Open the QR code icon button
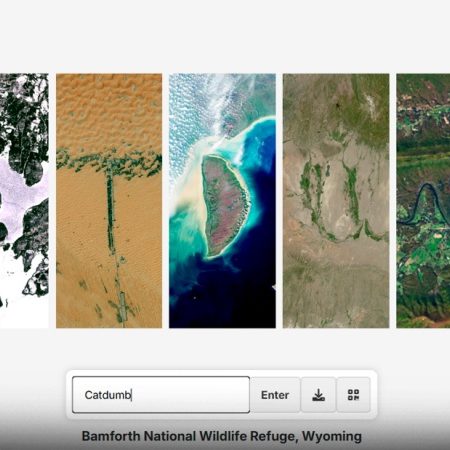The height and width of the screenshot is (450, 450). (x=353, y=395)
